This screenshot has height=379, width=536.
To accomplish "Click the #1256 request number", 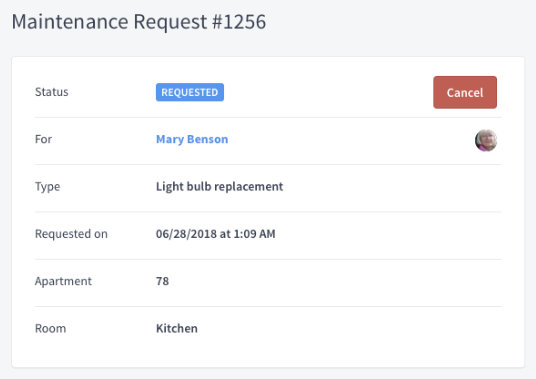I will [239, 22].
